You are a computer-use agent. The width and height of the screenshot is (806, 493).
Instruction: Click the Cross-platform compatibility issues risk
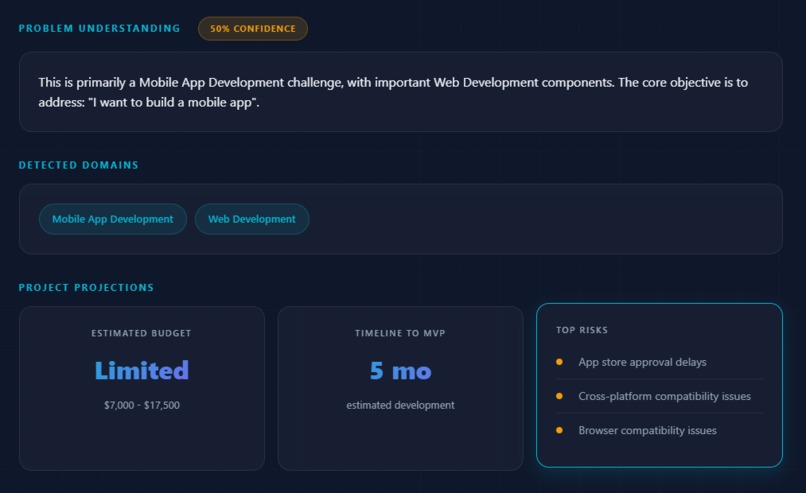(665, 396)
